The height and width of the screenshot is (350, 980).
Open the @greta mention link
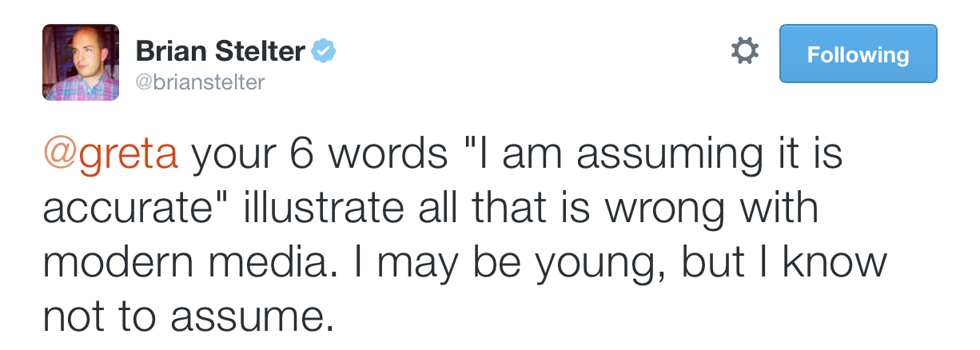pyautogui.click(x=110, y=157)
